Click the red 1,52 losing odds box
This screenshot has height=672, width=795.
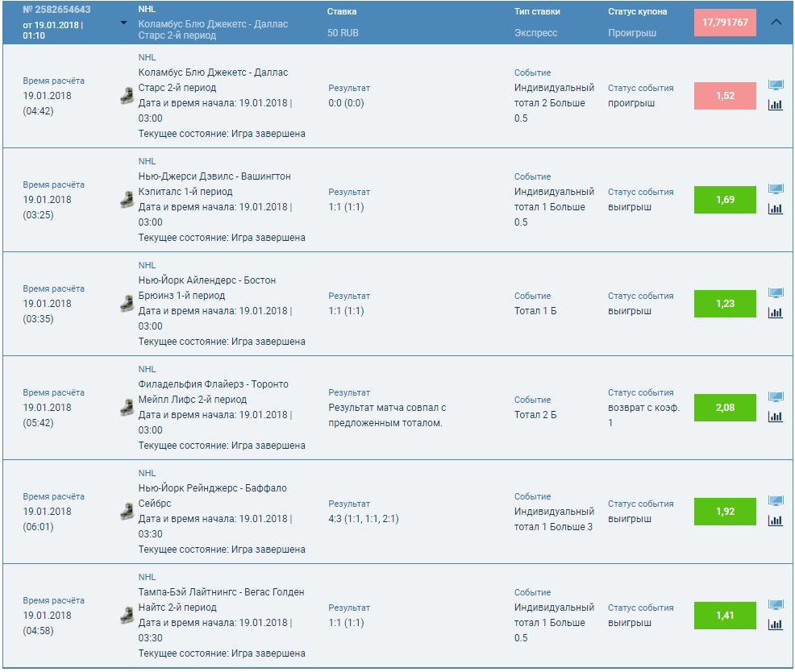point(725,96)
